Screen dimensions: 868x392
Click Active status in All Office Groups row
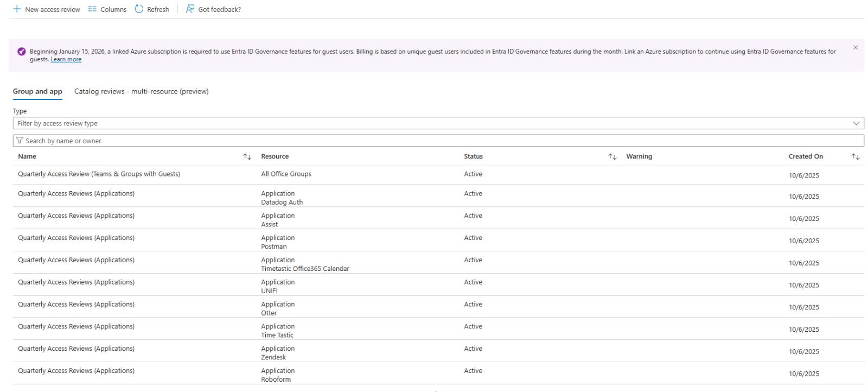point(473,174)
